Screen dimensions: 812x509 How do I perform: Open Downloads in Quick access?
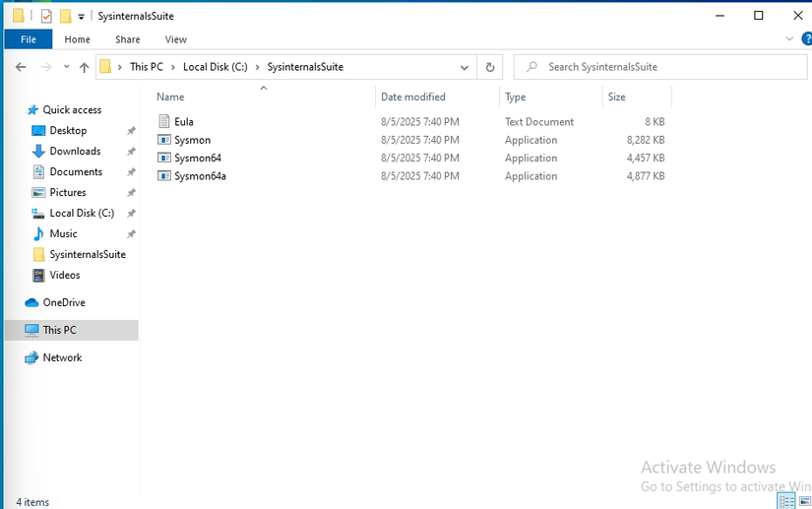pyautogui.click(x=75, y=152)
